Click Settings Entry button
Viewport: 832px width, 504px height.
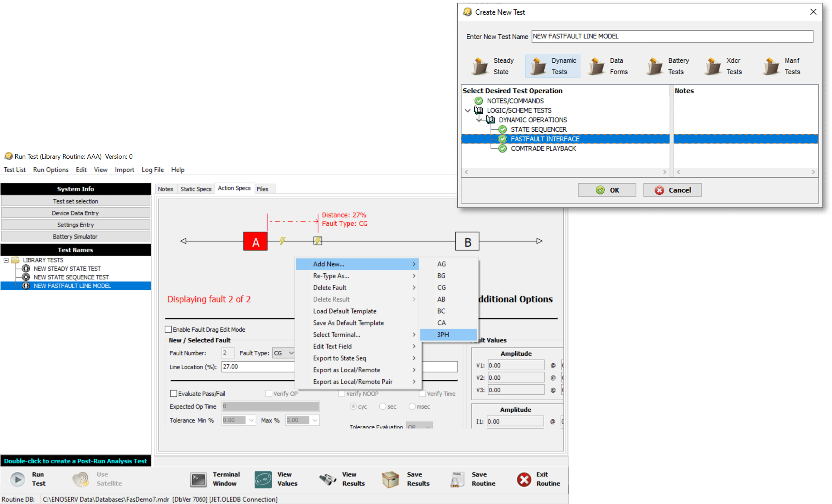pyautogui.click(x=75, y=225)
